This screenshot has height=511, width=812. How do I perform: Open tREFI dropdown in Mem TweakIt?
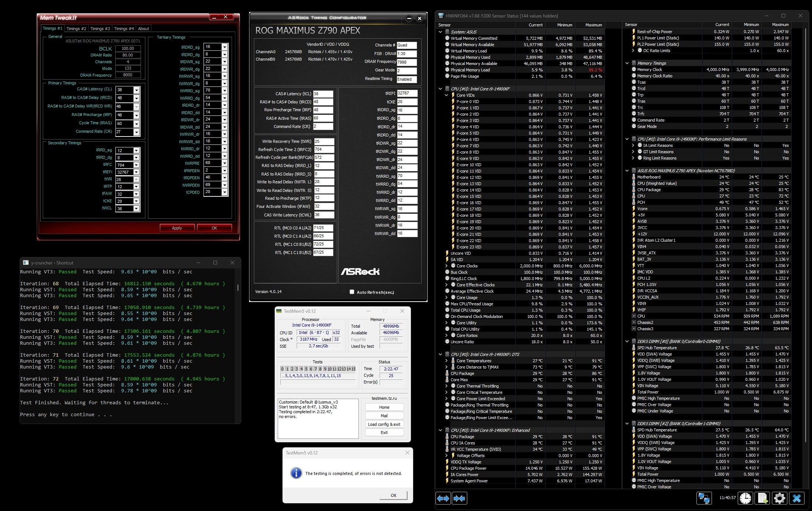pos(136,172)
